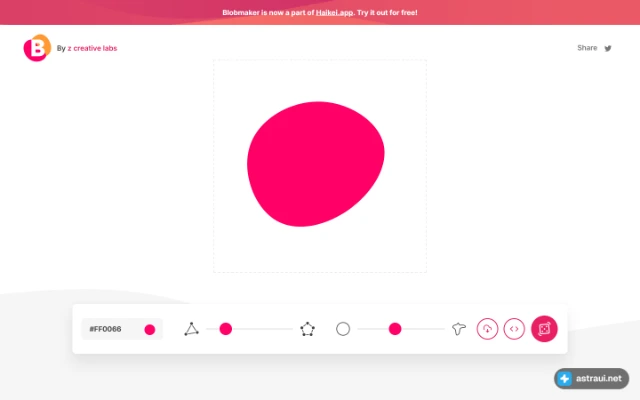Viewport: 640px width, 400px height.
Task: Open the z creative labs link
Action: 92,48
